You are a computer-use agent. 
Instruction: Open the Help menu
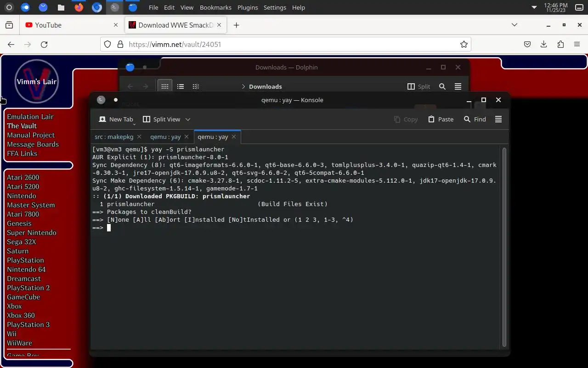tap(299, 7)
